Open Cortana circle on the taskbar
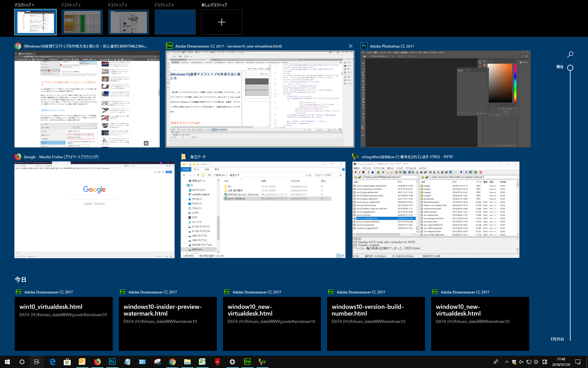 click(x=22, y=362)
